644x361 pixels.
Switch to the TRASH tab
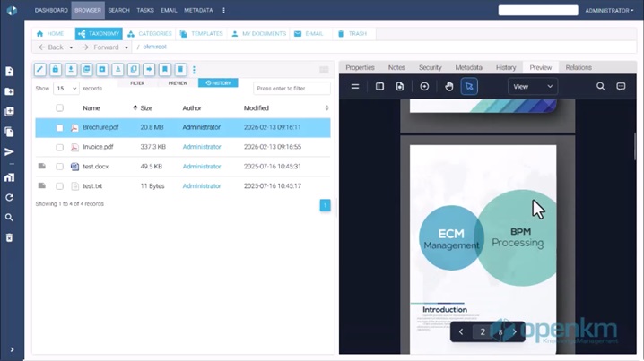[352, 34]
